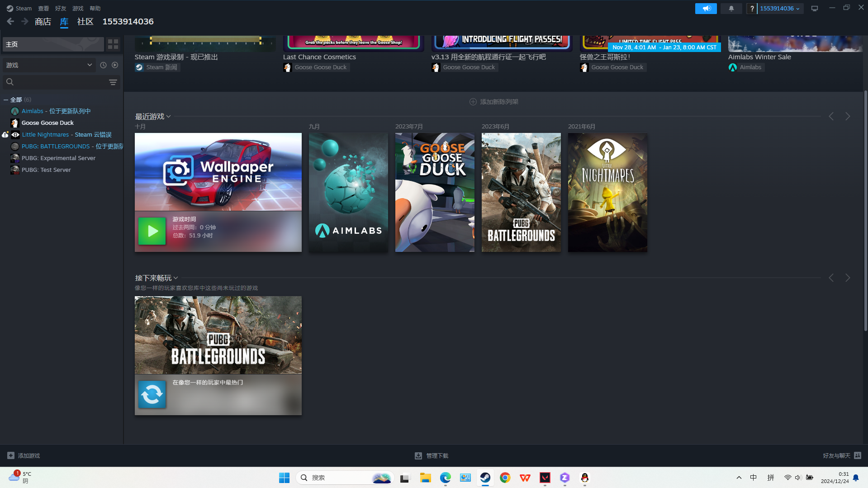The width and height of the screenshot is (868, 488).
Task: Click the add game plus icon
Action: point(11,455)
